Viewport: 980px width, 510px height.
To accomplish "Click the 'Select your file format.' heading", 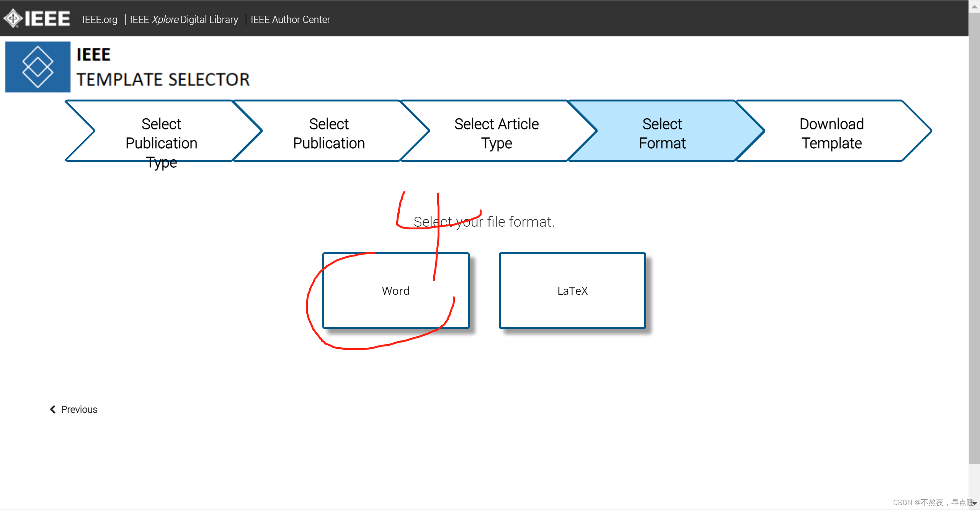I will (x=484, y=222).
